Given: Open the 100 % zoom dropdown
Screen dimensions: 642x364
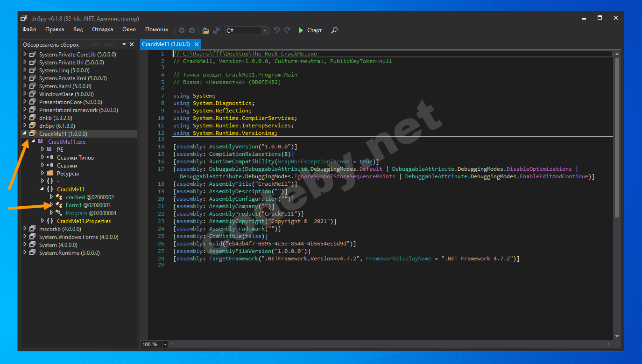Looking at the screenshot, I should (166, 344).
